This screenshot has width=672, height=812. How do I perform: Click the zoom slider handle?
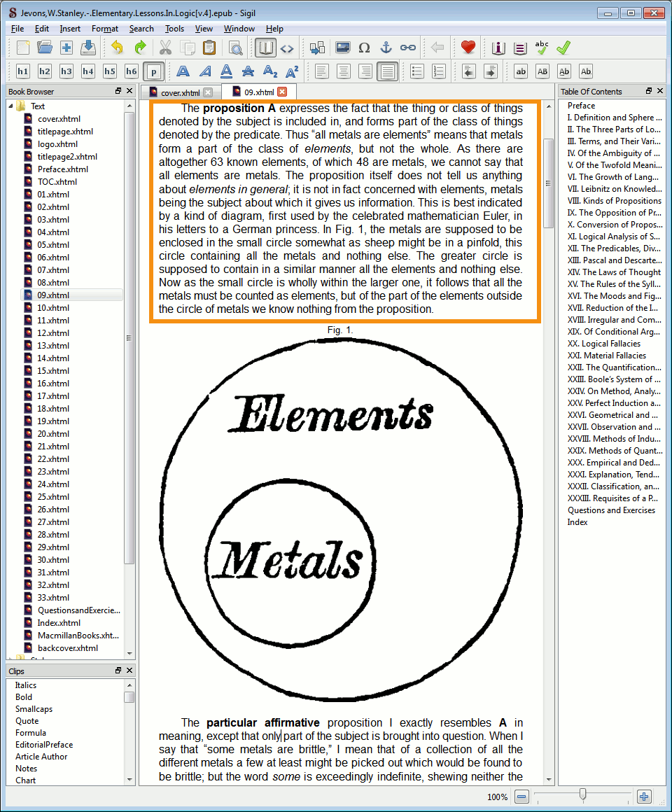coord(583,795)
